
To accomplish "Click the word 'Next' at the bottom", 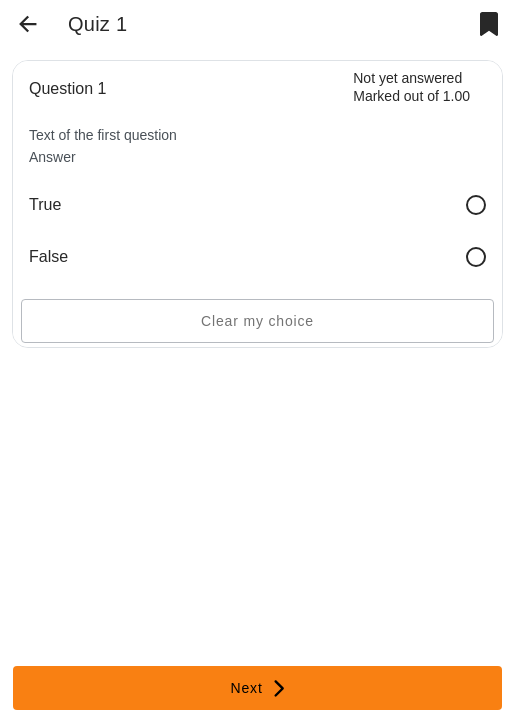I will [x=246, y=688].
